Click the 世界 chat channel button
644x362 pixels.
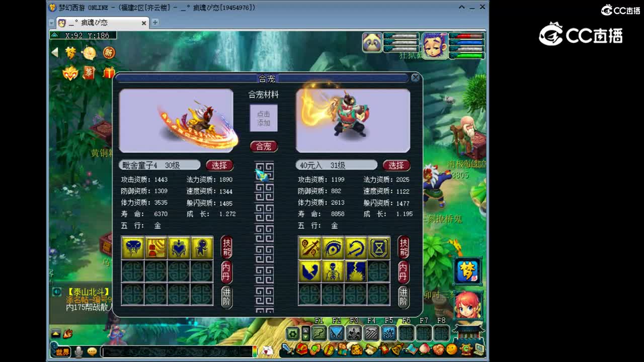click(62, 351)
